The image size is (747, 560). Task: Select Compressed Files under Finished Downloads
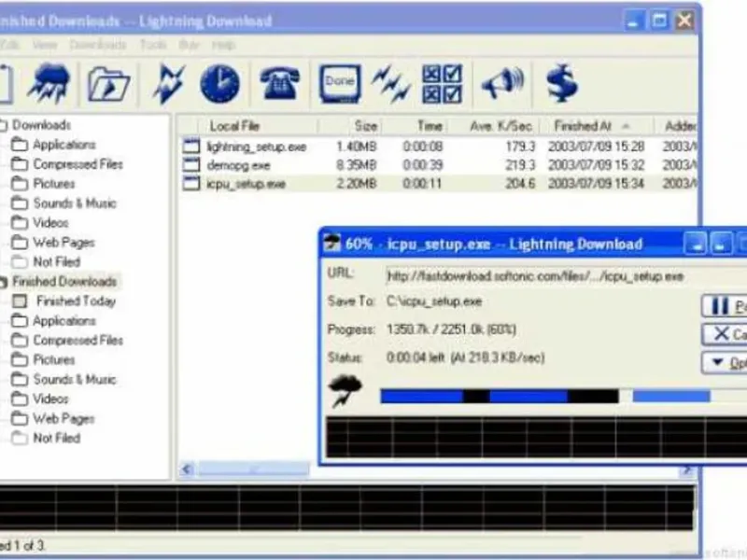[x=78, y=340]
